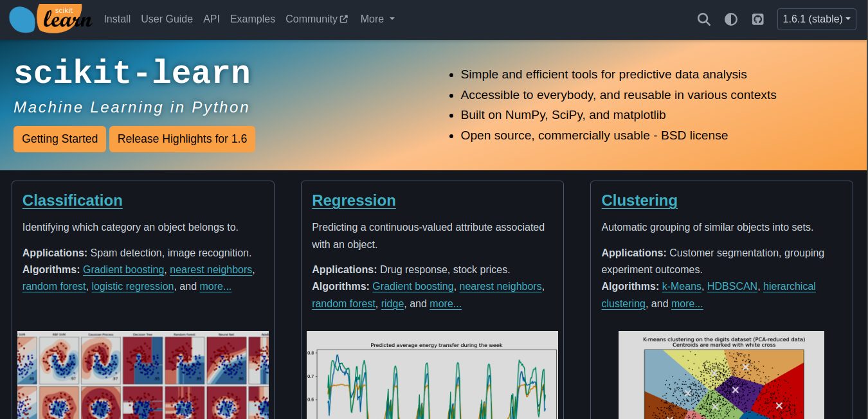This screenshot has height=419, width=868.
Task: Click 'Simple and efficient tools' bullet text
Action: (604, 74)
